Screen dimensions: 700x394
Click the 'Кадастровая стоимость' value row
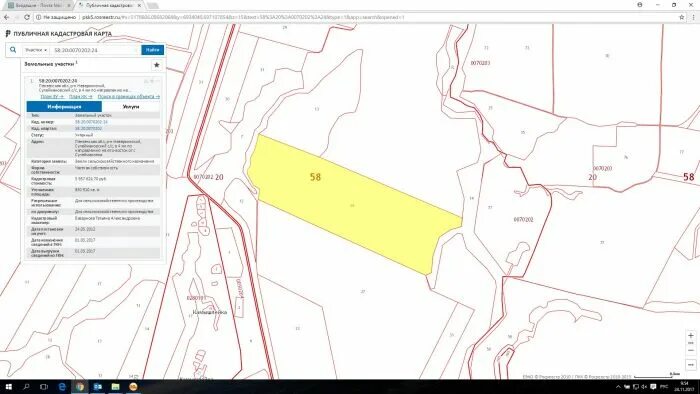click(x=93, y=181)
